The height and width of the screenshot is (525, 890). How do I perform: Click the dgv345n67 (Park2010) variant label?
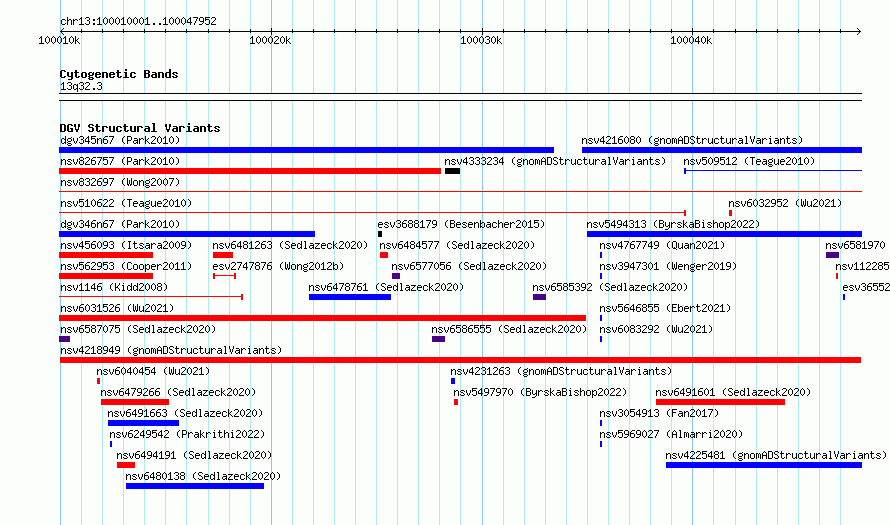pos(120,140)
